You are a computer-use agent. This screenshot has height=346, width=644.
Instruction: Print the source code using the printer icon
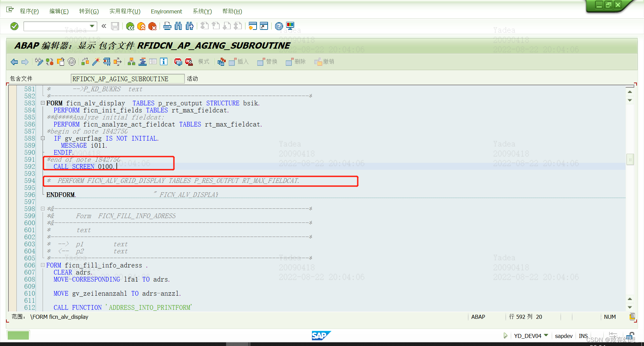(x=167, y=26)
